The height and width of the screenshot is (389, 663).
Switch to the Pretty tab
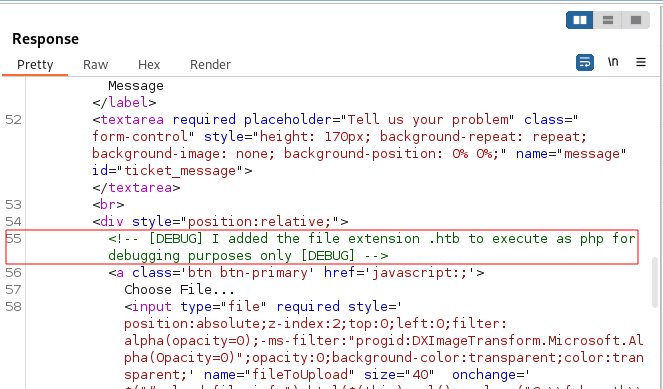35,65
